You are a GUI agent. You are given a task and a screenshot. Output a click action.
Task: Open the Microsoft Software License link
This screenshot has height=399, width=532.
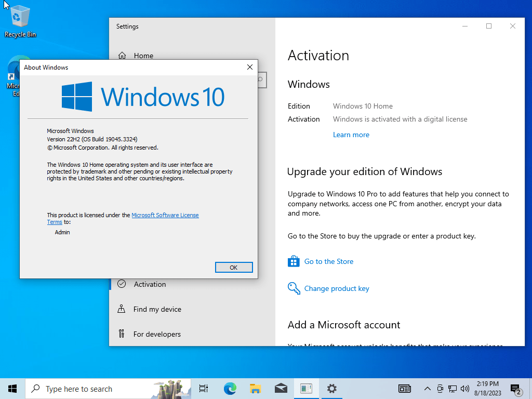[165, 215]
